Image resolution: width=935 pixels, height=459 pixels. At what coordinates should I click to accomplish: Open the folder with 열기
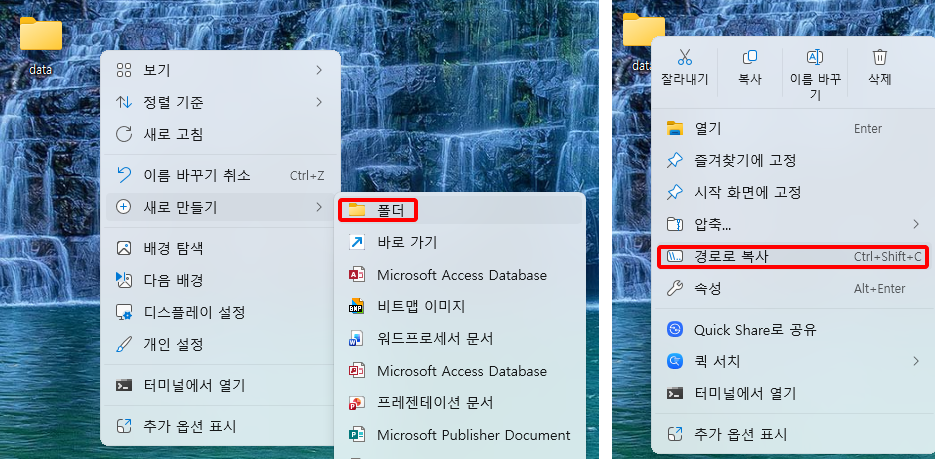(792, 128)
